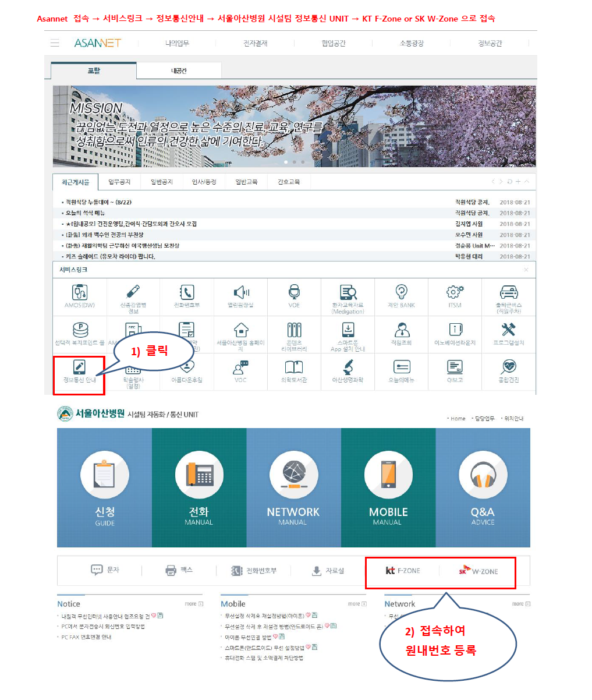Open the 전화 MANUAL tile
This screenshot has height=700, width=592.
(x=199, y=488)
